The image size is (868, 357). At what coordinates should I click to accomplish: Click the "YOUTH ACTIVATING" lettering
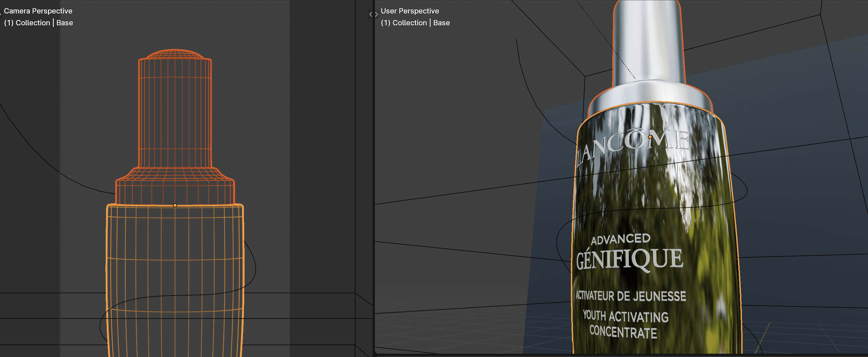point(626,317)
